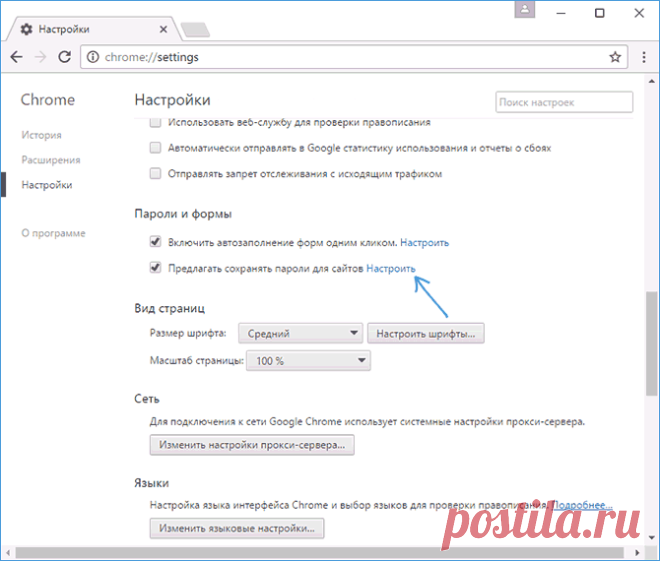Viewport: 660px width, 561px height.
Task: Open О программе in the sidebar
Action: tap(53, 233)
